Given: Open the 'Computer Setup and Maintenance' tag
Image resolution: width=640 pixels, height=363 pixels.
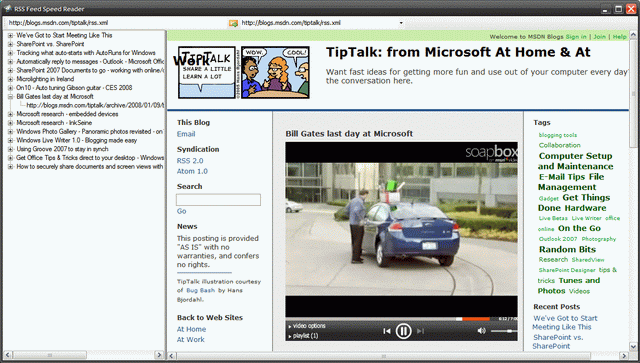Looking at the screenshot, I should click(576, 161).
